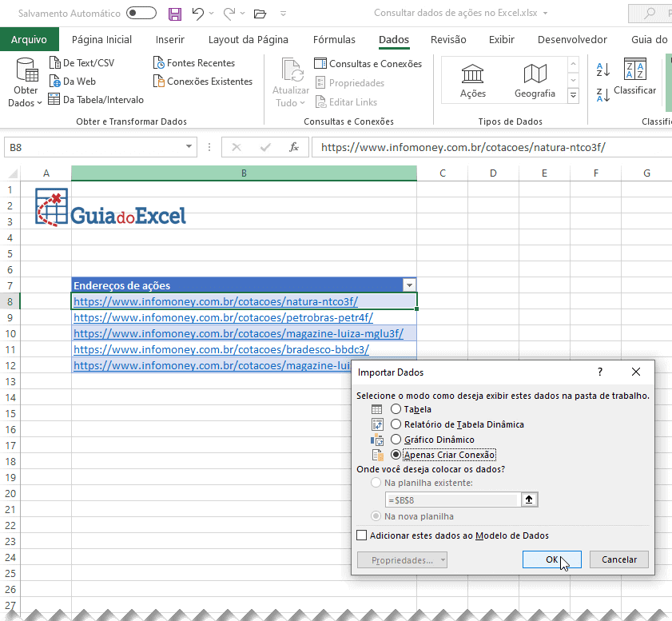Import data De Text/CSV
The width and height of the screenshot is (672, 621).
[82, 63]
